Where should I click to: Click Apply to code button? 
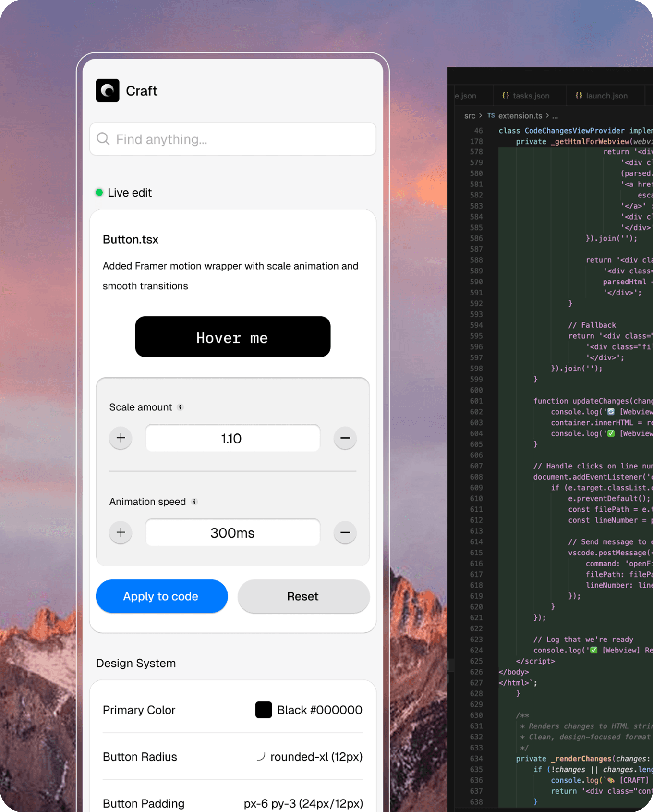(161, 596)
